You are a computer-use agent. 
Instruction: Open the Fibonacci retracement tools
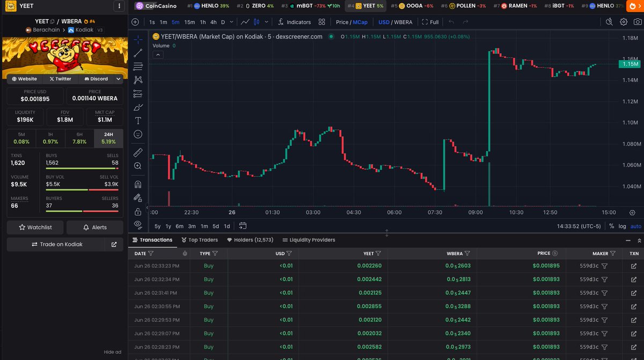click(138, 66)
